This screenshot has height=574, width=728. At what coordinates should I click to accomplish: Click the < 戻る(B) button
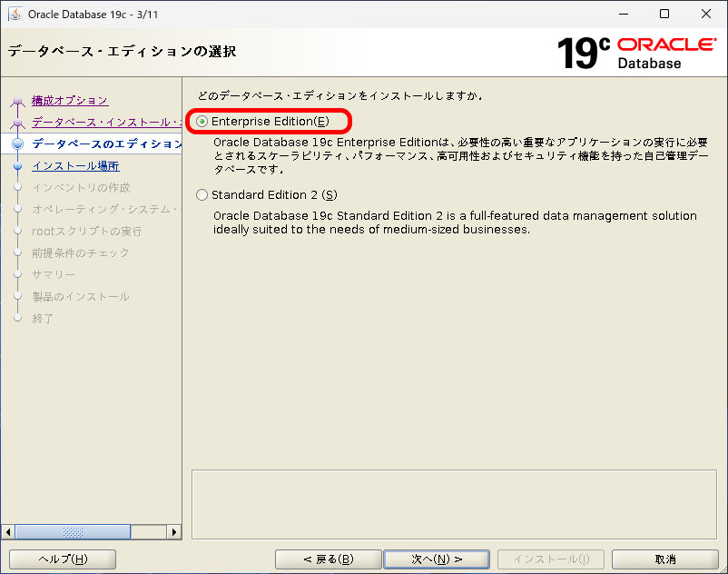click(x=329, y=559)
